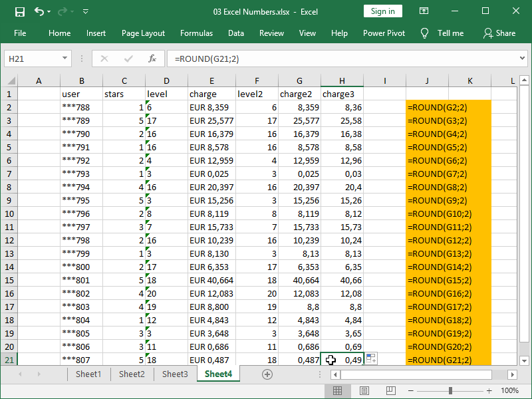The image size is (532, 399).
Task: Select column H header
Action: click(x=342, y=80)
